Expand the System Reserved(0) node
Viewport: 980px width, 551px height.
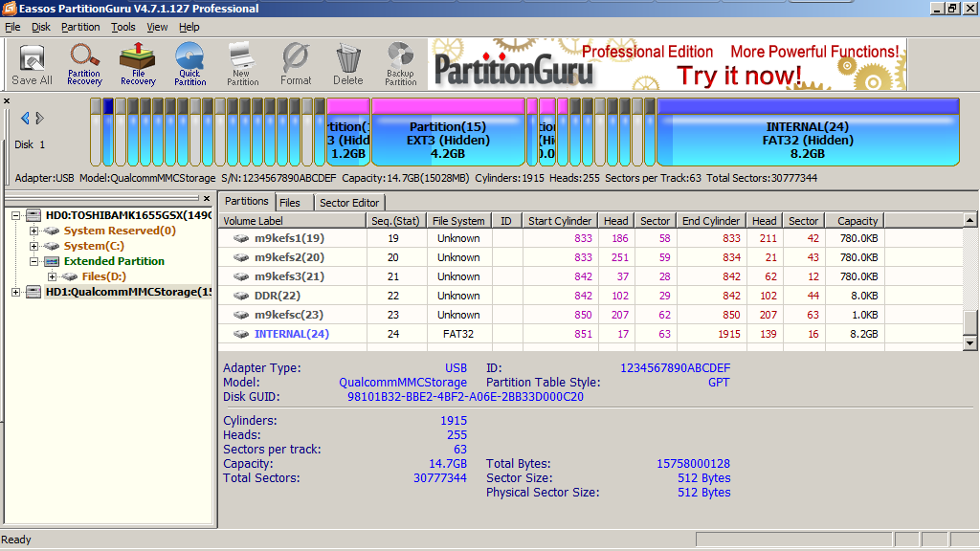click(33, 231)
